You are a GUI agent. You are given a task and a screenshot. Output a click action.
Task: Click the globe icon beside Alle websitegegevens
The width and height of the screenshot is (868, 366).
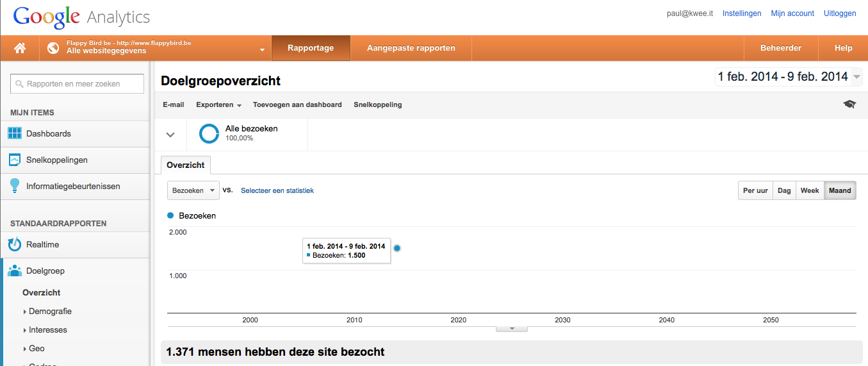pyautogui.click(x=53, y=48)
